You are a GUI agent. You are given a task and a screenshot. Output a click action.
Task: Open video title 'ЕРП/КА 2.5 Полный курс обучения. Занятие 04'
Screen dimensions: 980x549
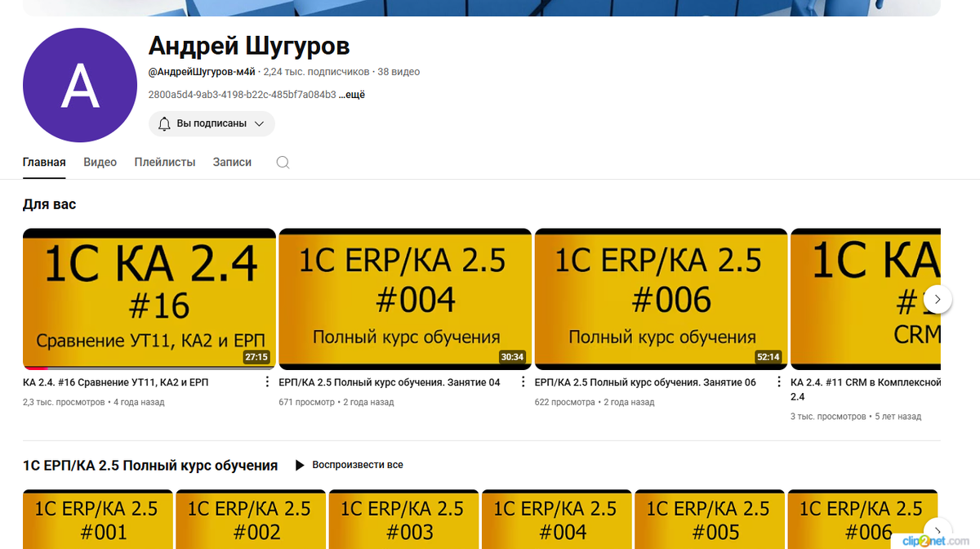click(x=390, y=382)
